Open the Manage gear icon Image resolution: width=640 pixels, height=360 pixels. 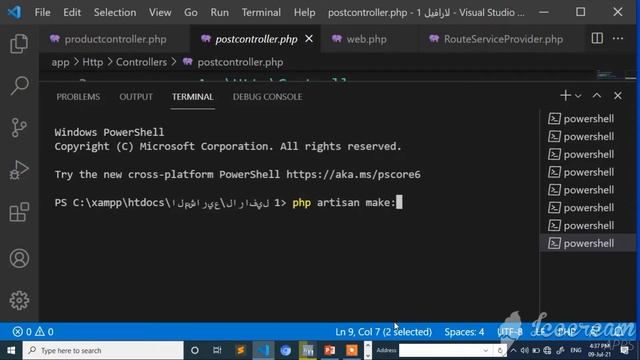(19, 300)
